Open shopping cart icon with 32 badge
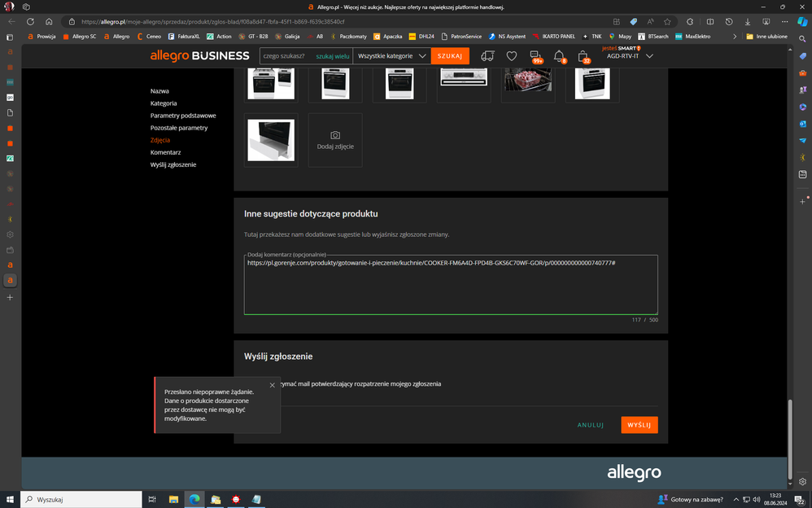The height and width of the screenshot is (508, 812). (583, 56)
